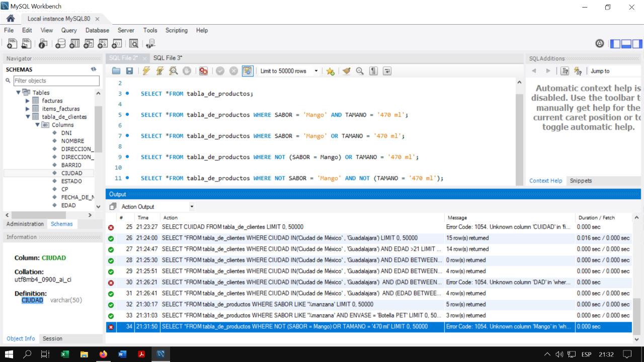Toggle autocommit mode button
Image resolution: width=644 pixels, height=362 pixels.
[x=247, y=71]
